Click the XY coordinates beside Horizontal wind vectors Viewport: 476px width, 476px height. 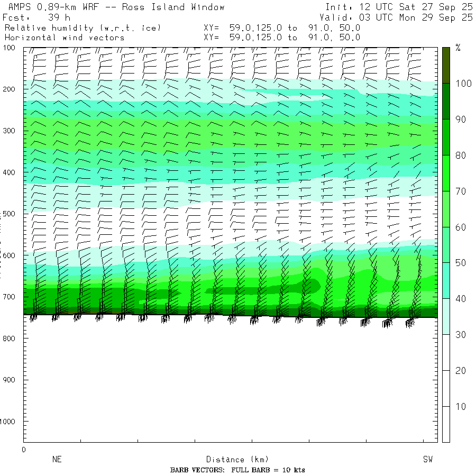click(x=282, y=38)
